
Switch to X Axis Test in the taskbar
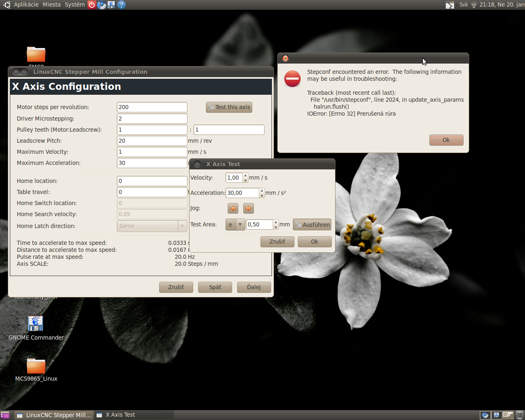pyautogui.click(x=120, y=415)
